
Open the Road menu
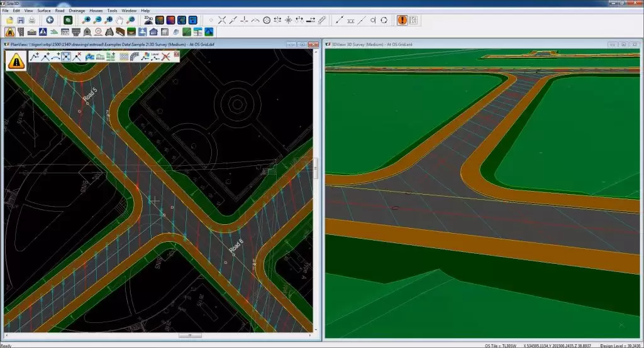60,11
